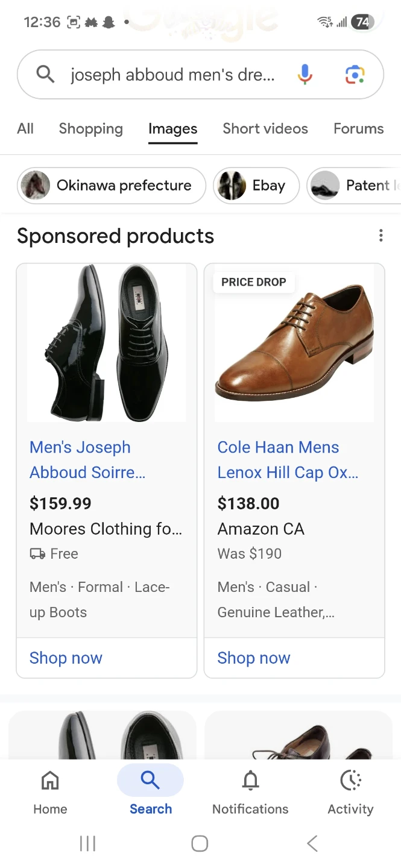Open Sponsored products three-dot menu
The image size is (401, 868).
click(380, 236)
